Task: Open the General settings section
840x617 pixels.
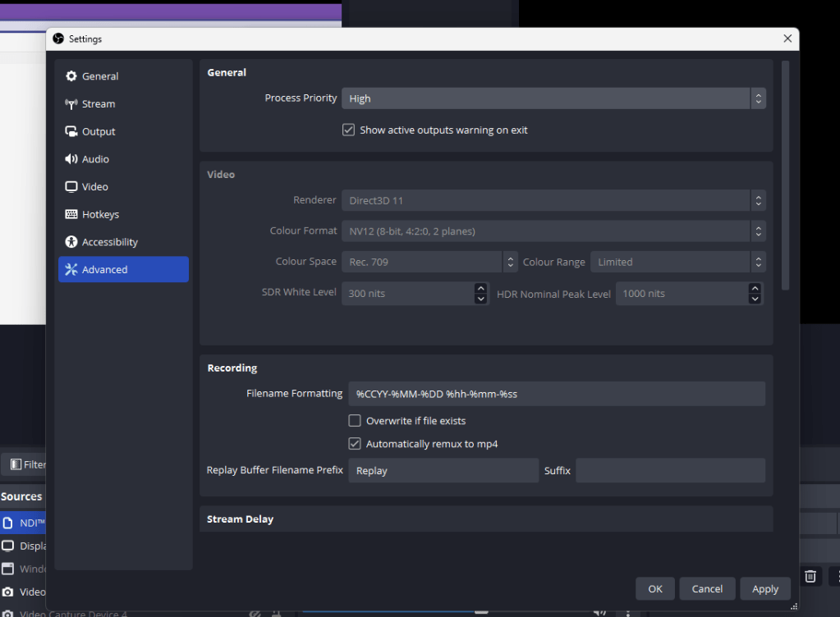Action: point(123,76)
